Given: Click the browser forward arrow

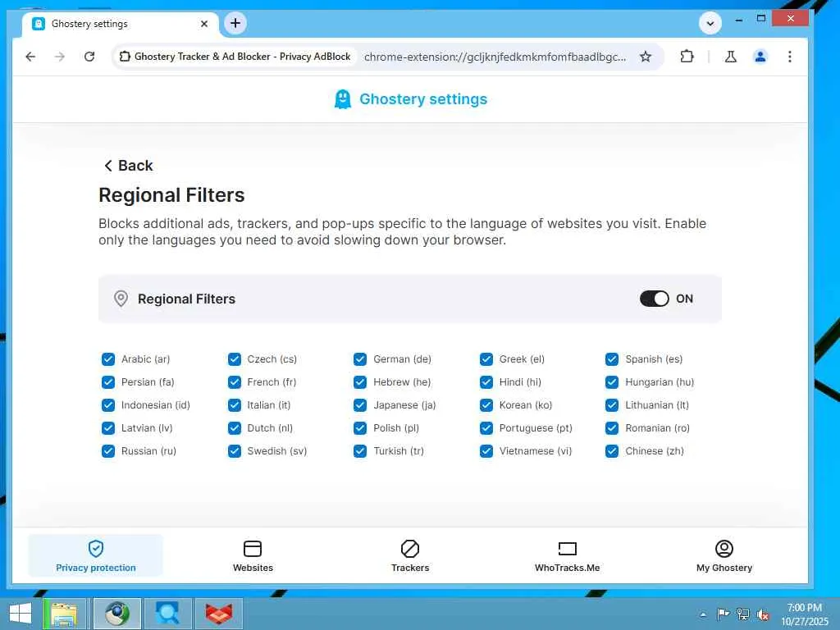Looking at the screenshot, I should (59, 57).
